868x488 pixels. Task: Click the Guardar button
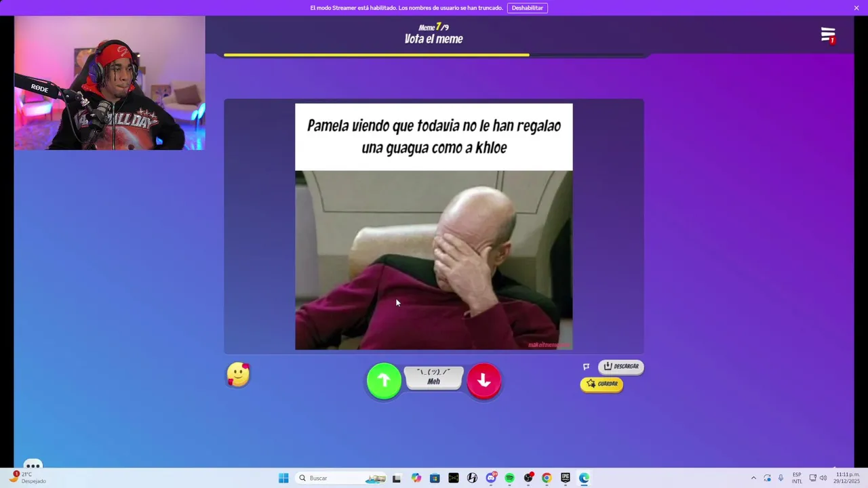[601, 384]
